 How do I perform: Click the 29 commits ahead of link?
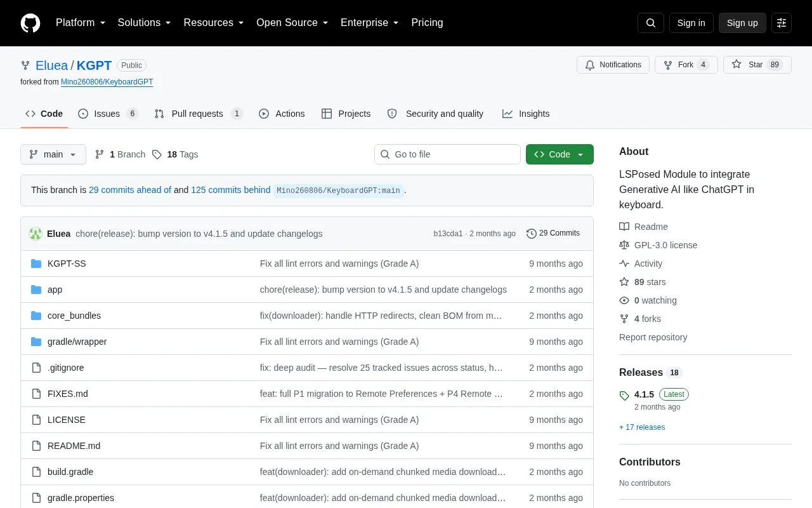pos(130,190)
